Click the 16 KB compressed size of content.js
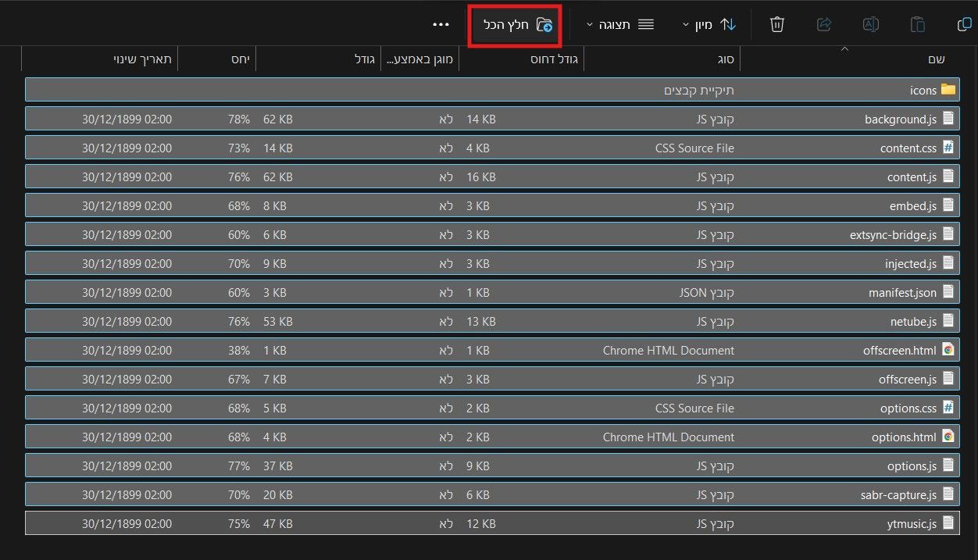The height and width of the screenshot is (560, 978). pos(481,177)
